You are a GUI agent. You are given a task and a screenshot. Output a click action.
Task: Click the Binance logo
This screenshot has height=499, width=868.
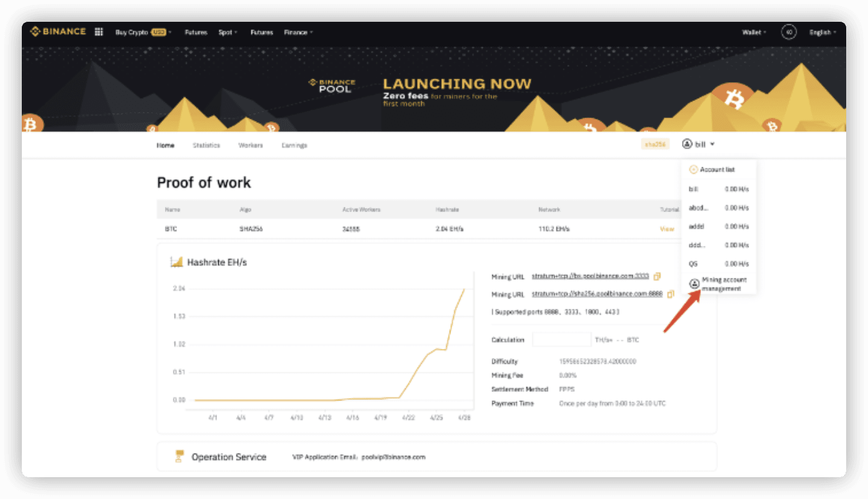point(58,31)
